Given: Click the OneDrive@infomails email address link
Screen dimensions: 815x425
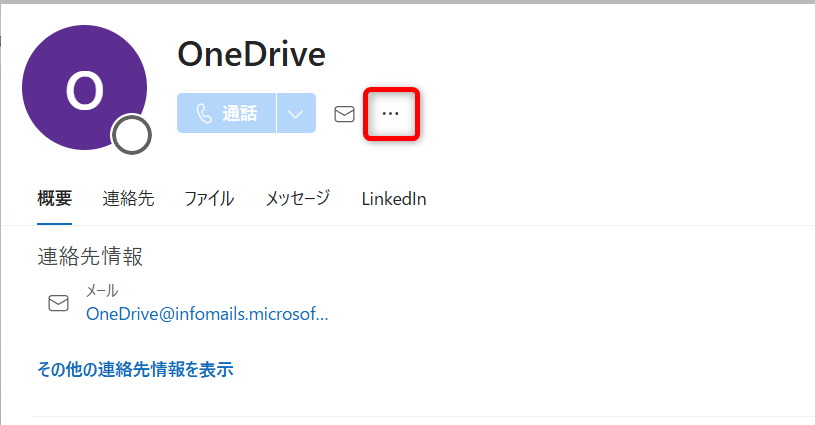Looking at the screenshot, I should pyautogui.click(x=207, y=314).
